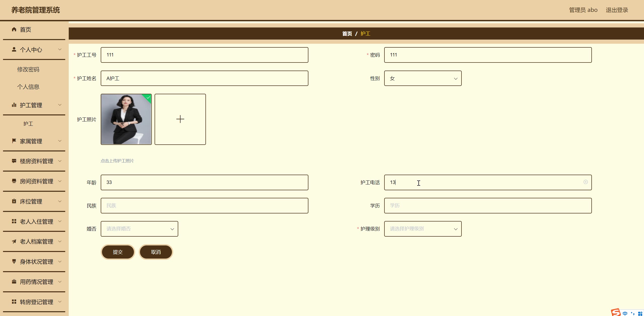Click the chat icon beside 楼房资料管理

(14, 161)
